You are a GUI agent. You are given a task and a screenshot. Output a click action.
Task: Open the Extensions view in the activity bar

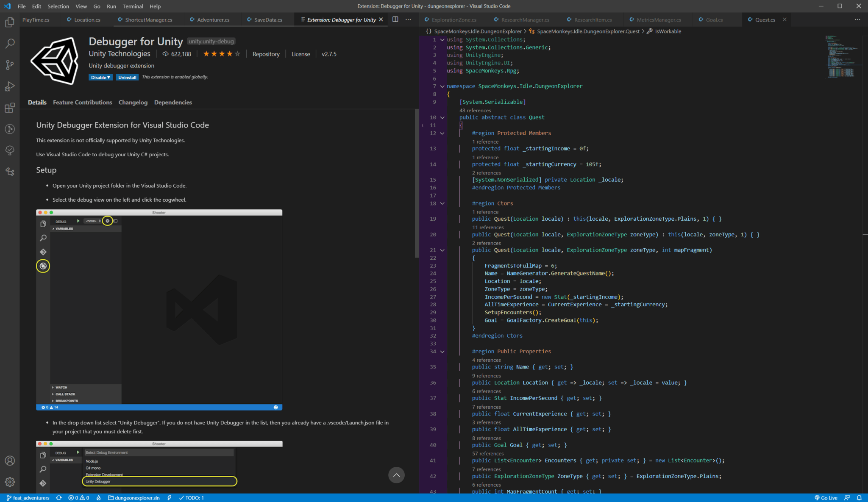tap(10, 108)
